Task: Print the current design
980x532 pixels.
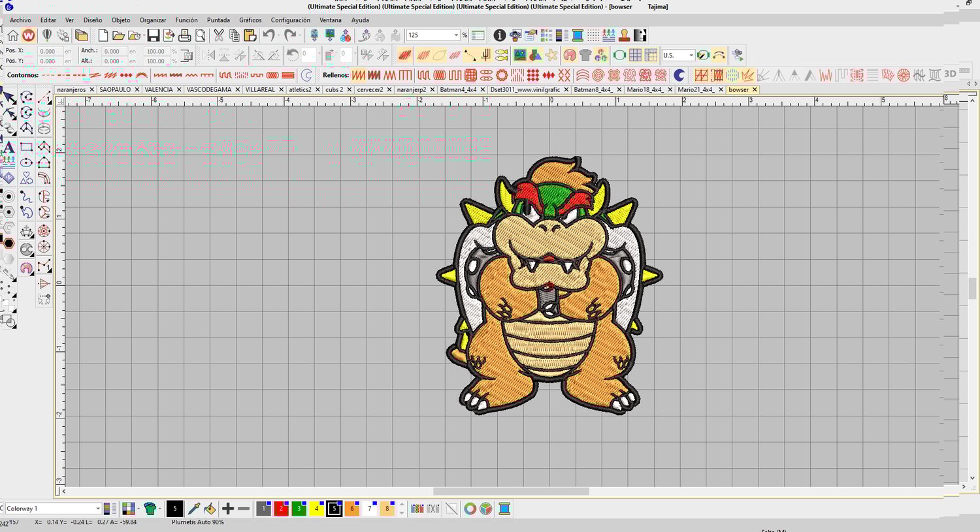Action: coord(185,35)
